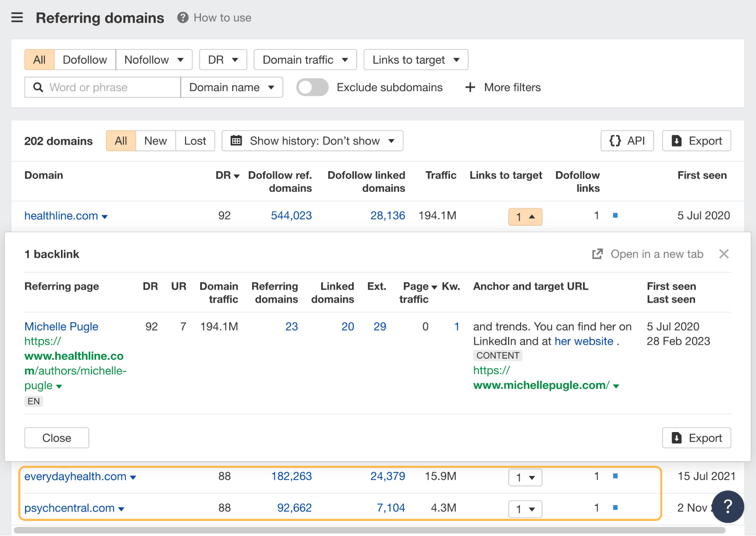Open the API dialog via braces icon
Image resolution: width=756 pixels, height=536 pixels.
coord(615,141)
